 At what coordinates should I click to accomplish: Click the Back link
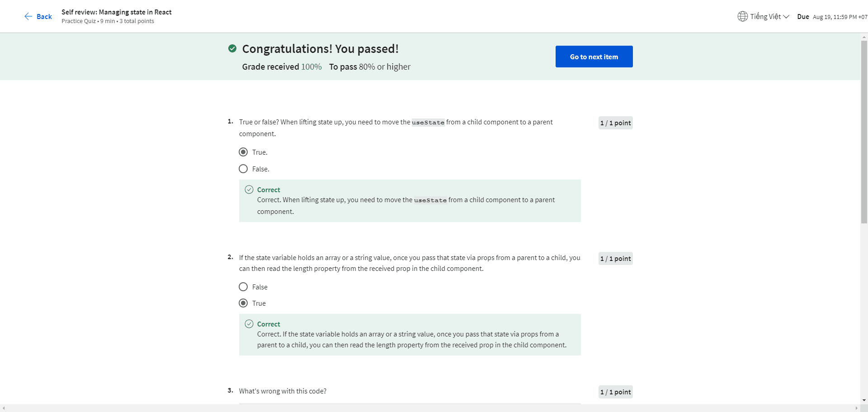point(44,17)
